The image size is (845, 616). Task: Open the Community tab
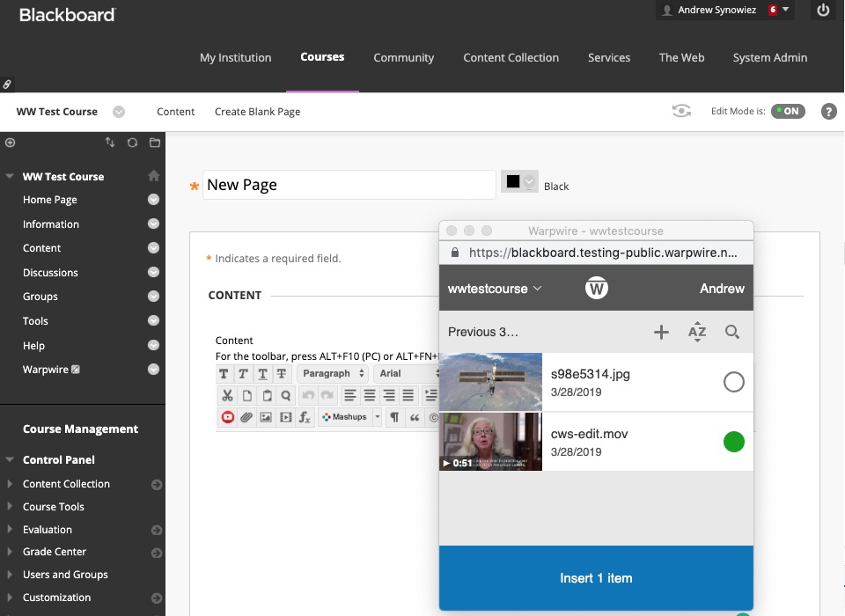(404, 58)
